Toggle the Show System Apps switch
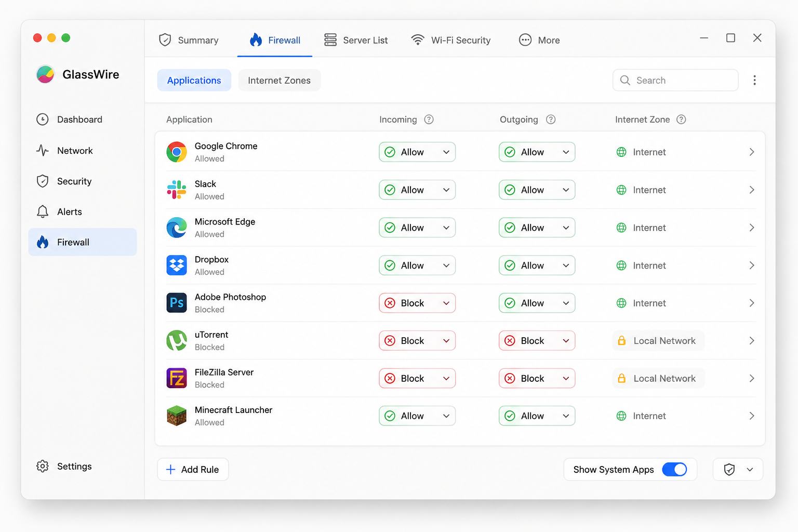The image size is (798, 532). click(674, 469)
